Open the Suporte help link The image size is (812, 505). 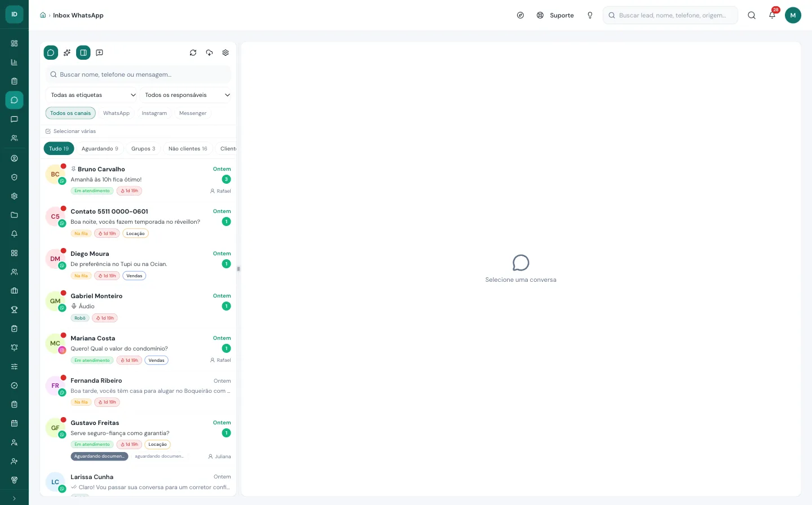click(x=555, y=15)
